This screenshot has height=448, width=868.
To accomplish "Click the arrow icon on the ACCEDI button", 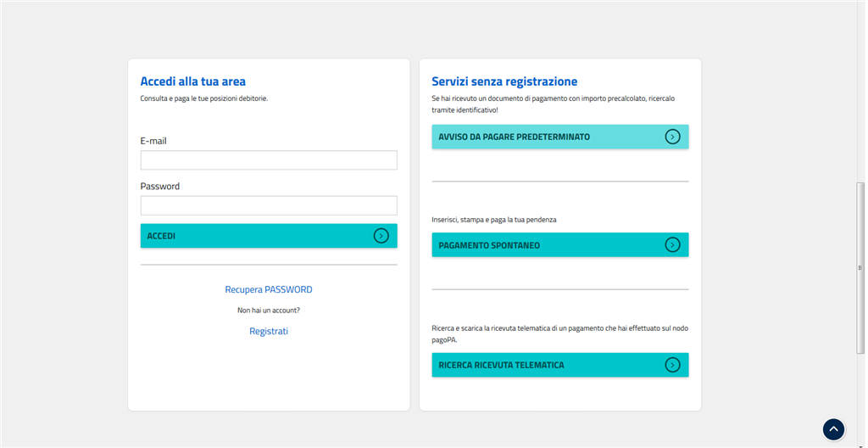I will coord(381,236).
